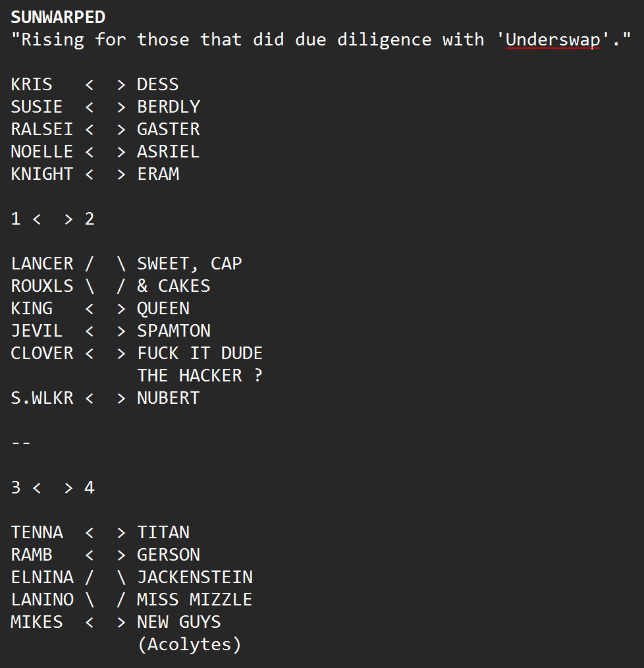This screenshot has width=644, height=668.
Task: Click the bold SUNWARPED title
Action: (58, 17)
